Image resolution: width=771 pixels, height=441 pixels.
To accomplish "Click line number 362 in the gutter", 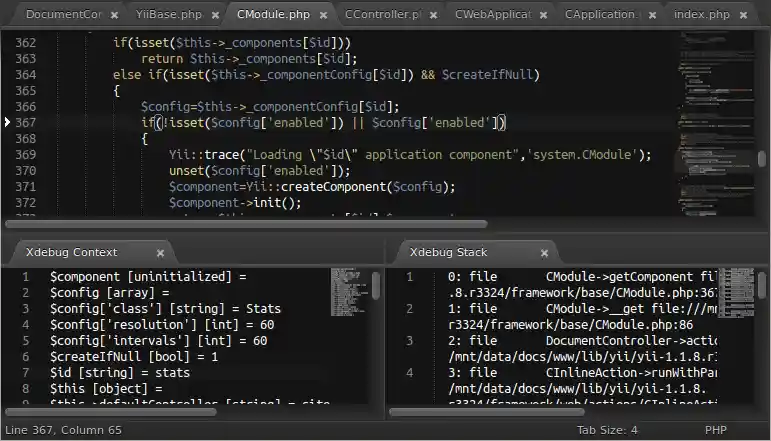I will [26, 43].
